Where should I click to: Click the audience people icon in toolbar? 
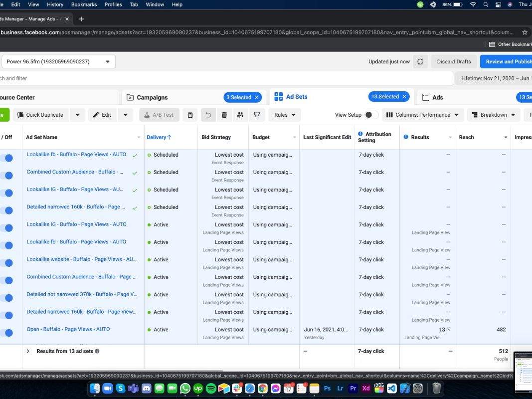pos(240,115)
